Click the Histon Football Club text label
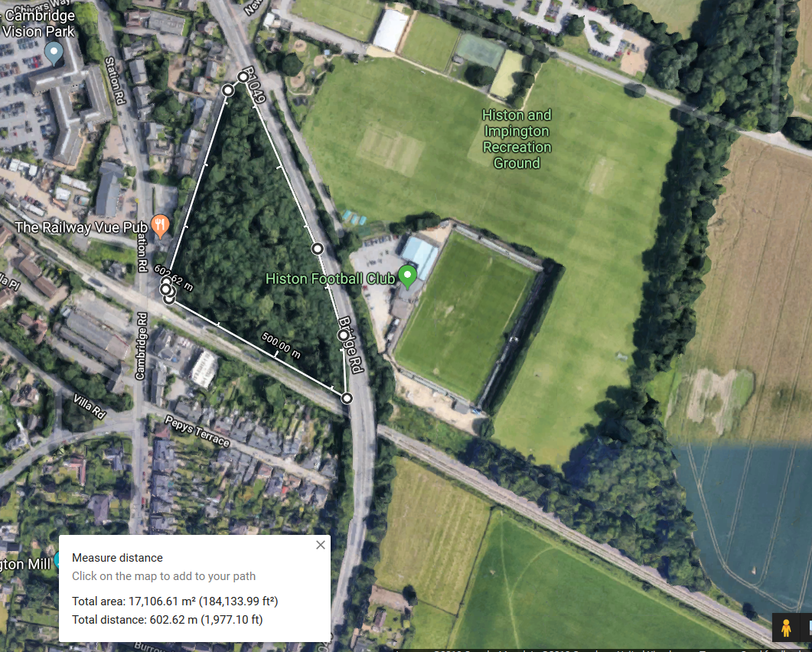 (331, 279)
